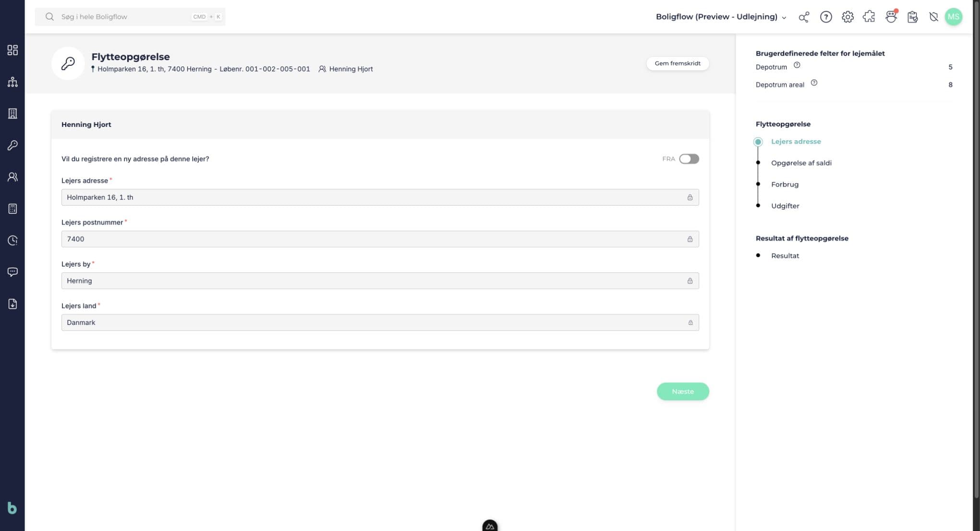Open the support agent icon with red dot
This screenshot has height=531, width=980.
[x=891, y=17]
